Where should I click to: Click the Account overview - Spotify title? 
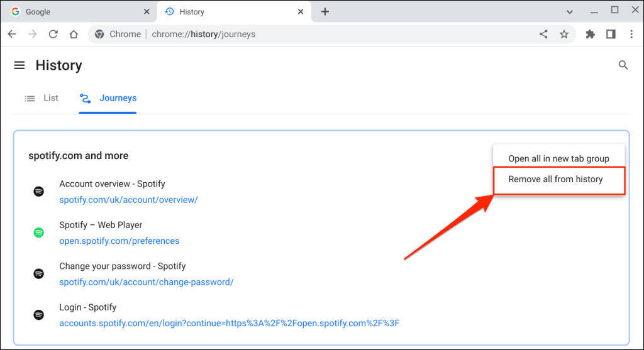pos(112,184)
